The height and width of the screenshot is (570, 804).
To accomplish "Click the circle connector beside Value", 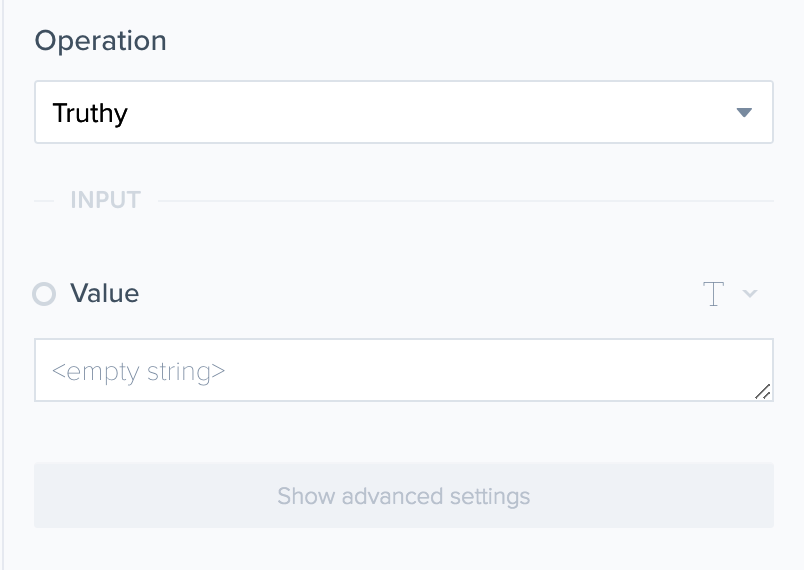I will pyautogui.click(x=44, y=294).
